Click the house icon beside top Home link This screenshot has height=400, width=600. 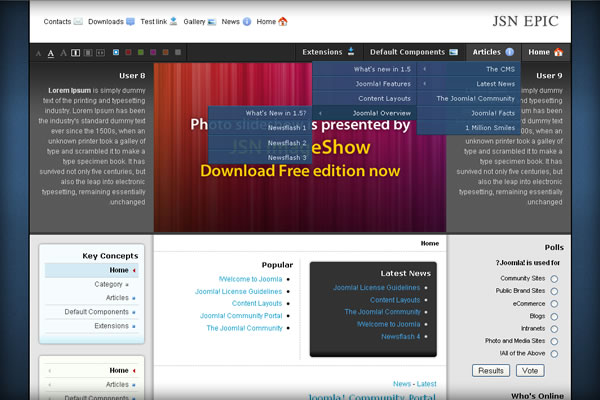tap(283, 21)
